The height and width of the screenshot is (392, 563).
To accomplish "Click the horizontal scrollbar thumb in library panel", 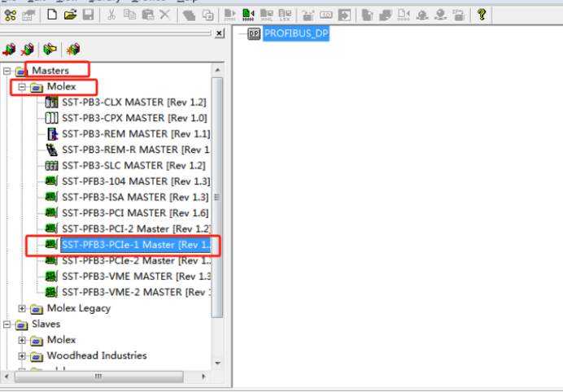I will tap(98, 377).
